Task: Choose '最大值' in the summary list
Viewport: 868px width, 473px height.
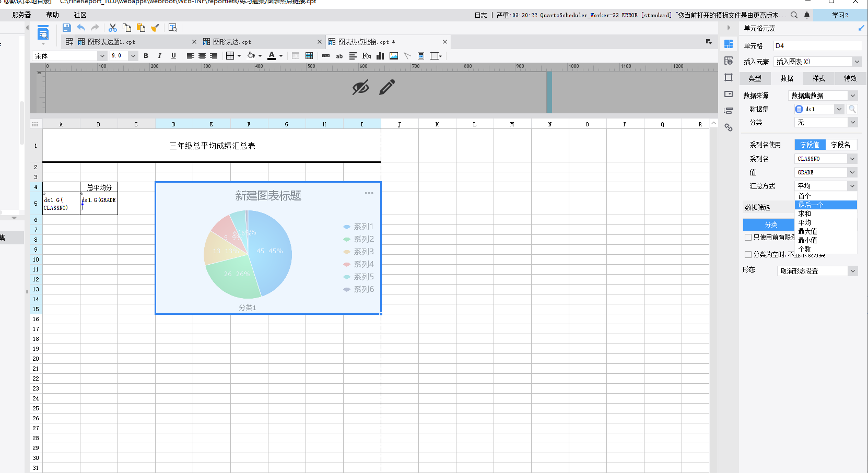Action: pyautogui.click(x=826, y=231)
